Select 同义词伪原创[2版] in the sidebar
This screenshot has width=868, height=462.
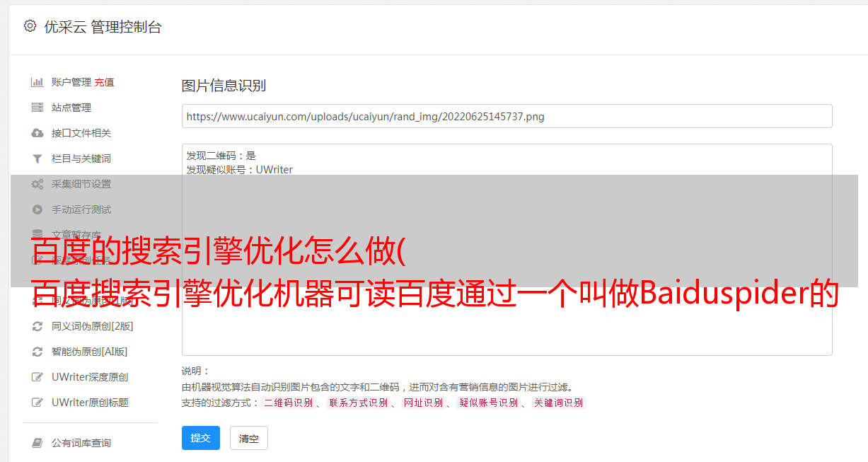click(93, 326)
